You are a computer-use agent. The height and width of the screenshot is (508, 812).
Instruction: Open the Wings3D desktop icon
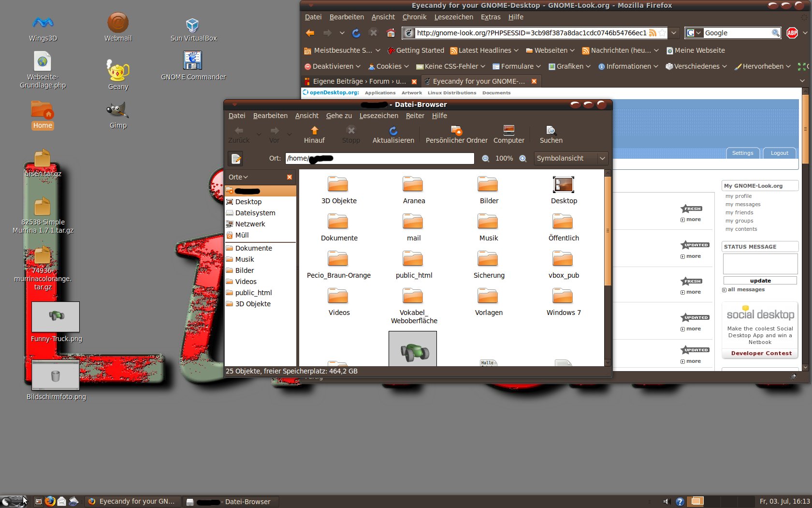pyautogui.click(x=43, y=28)
